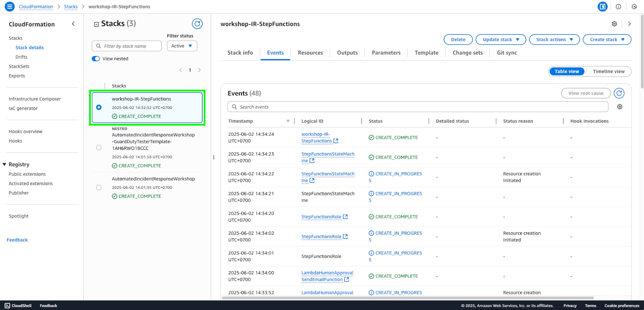The height and width of the screenshot is (310, 644).
Task: Select AutomatedIncidentResponseWorkshop stack radio button
Action: coord(99,187)
